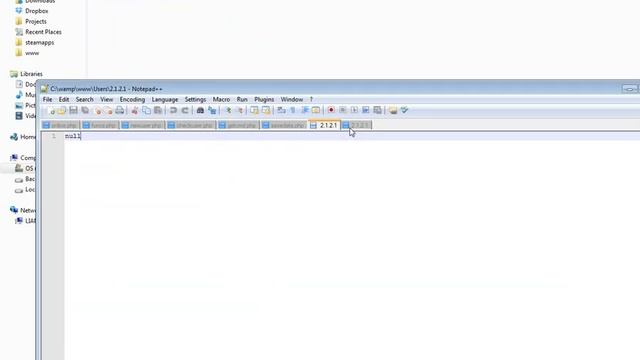Viewport: 640px width, 360px height.
Task: Redo edit from toolbar
Action: pyautogui.click(x=184, y=110)
